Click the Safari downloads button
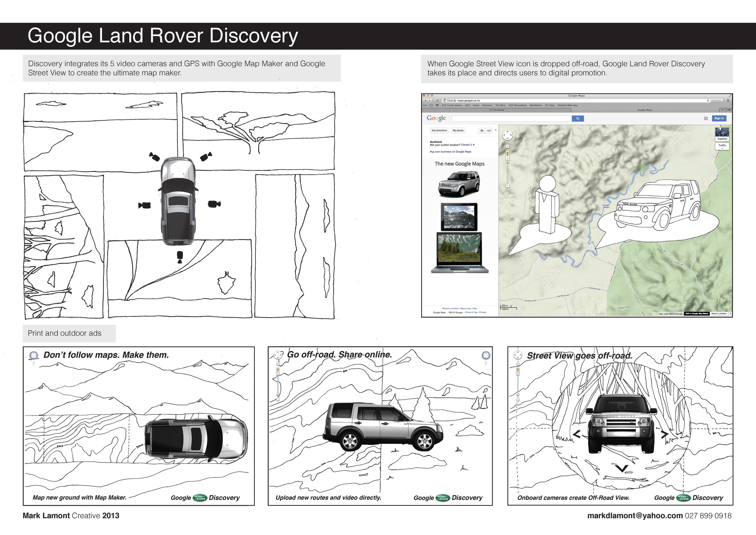 click(728, 100)
